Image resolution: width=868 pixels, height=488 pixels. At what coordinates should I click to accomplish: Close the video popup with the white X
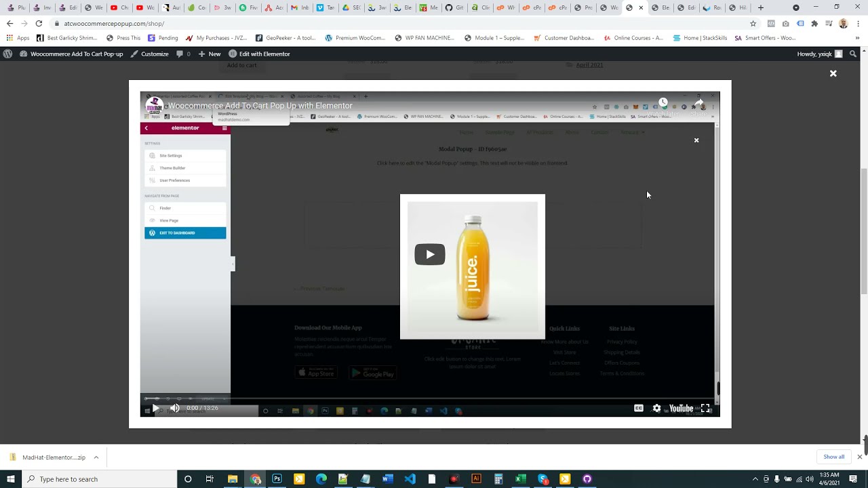pyautogui.click(x=833, y=73)
